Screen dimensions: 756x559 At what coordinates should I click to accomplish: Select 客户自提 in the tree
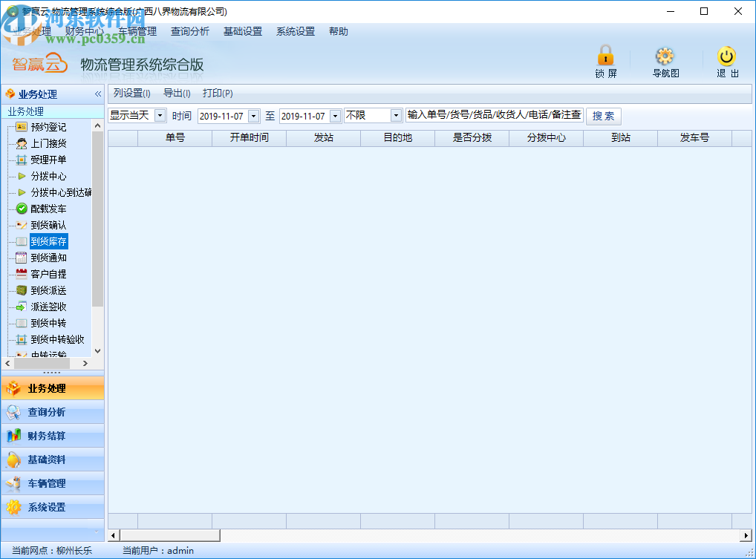coord(49,274)
